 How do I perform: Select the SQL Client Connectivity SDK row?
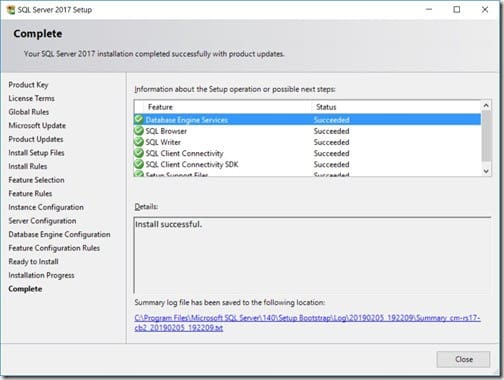(307, 164)
